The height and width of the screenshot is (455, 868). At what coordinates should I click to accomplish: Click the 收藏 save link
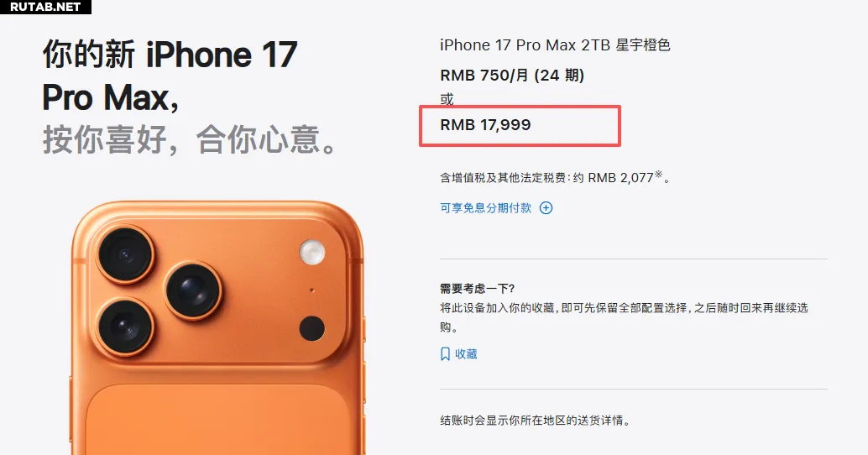pos(466,354)
